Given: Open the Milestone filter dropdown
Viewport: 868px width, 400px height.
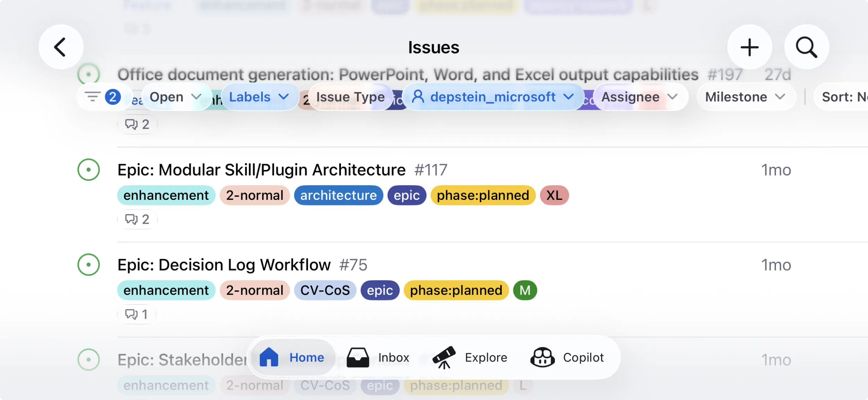Looking at the screenshot, I should pos(745,97).
